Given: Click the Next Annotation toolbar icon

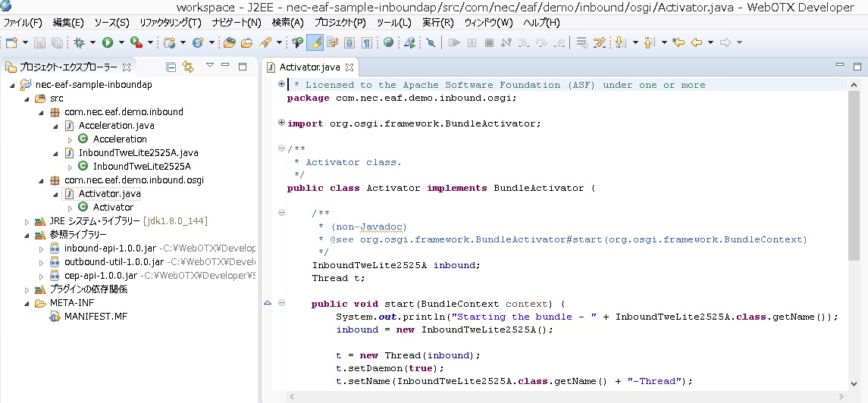Looking at the screenshot, I should [x=620, y=42].
